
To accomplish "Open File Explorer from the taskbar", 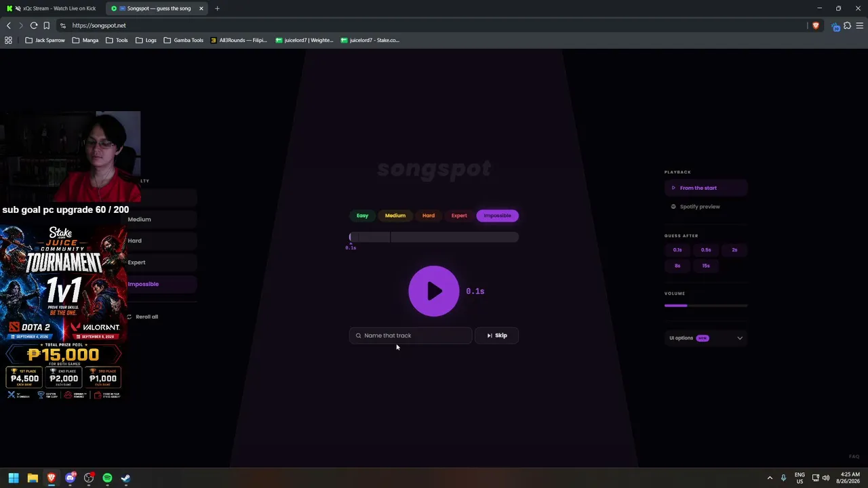I will [33, 478].
